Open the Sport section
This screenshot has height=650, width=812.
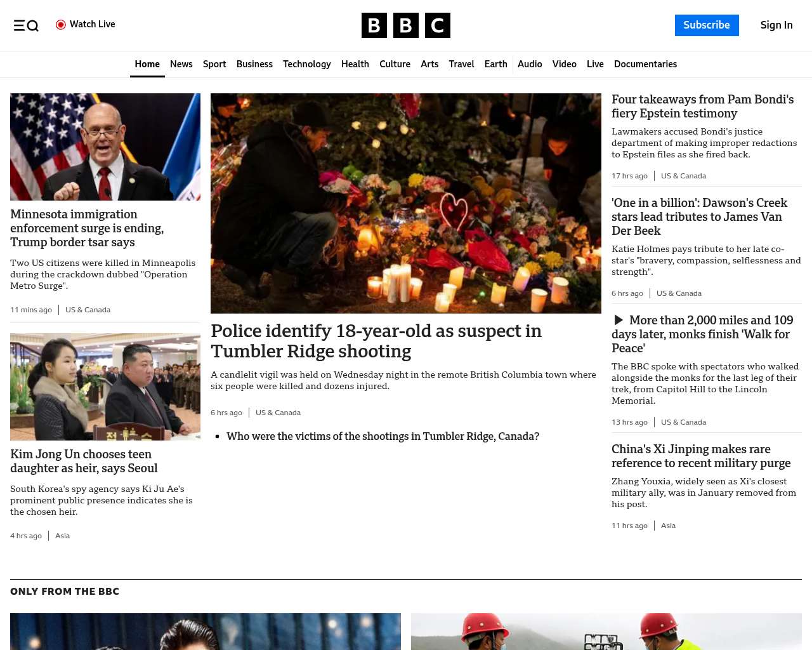pyautogui.click(x=214, y=64)
